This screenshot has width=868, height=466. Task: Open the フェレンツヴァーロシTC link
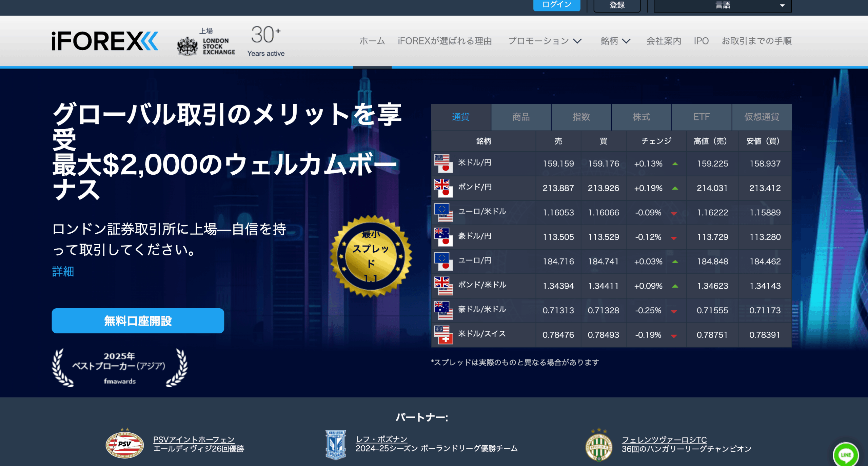tap(664, 440)
